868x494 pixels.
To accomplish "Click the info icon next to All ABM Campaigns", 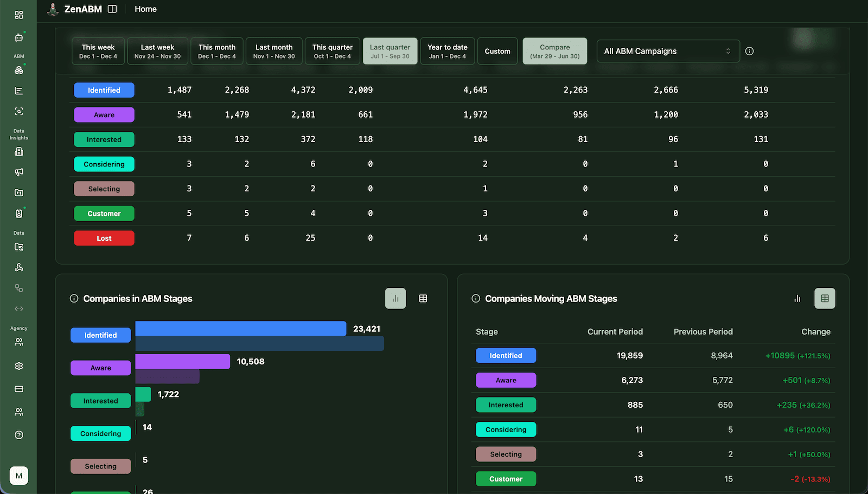I will (749, 51).
